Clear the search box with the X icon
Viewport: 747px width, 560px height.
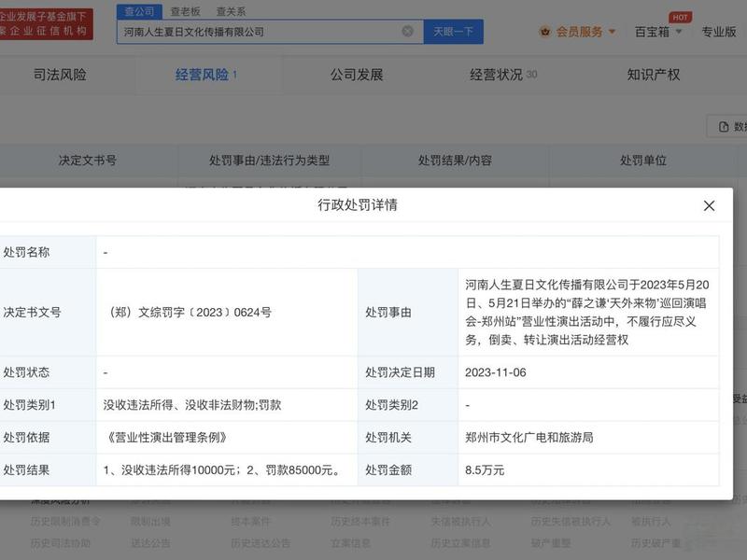(407, 32)
